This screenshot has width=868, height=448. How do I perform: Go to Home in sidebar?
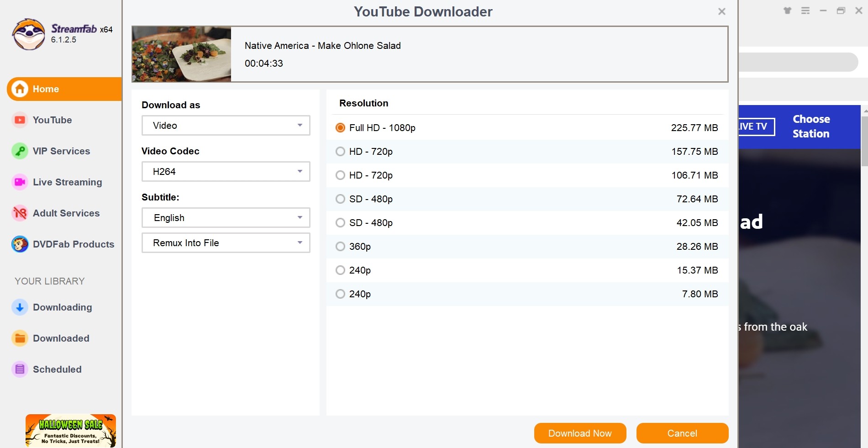(x=64, y=89)
